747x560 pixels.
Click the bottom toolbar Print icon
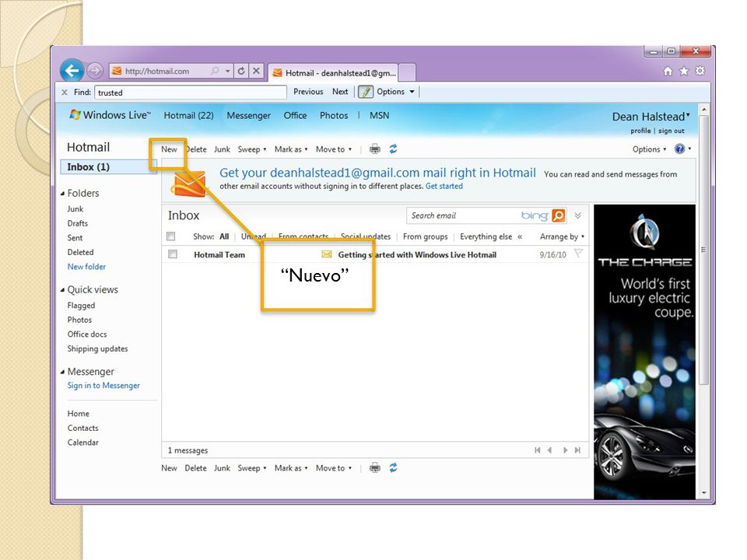pyautogui.click(x=375, y=468)
